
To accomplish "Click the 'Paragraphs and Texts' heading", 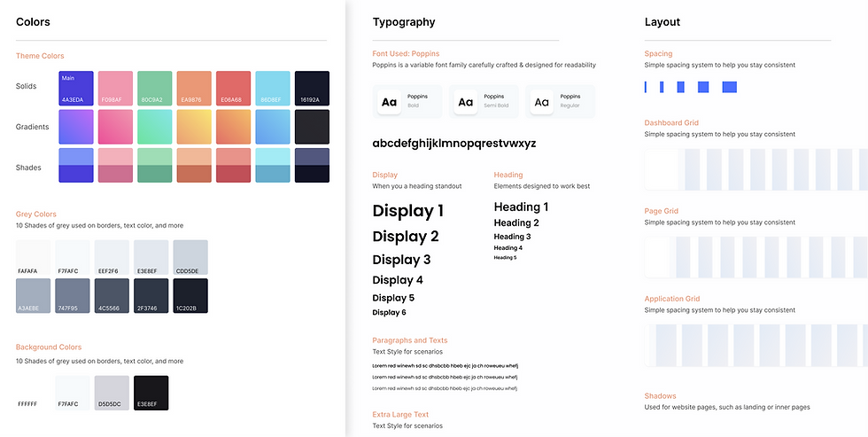I will click(409, 340).
